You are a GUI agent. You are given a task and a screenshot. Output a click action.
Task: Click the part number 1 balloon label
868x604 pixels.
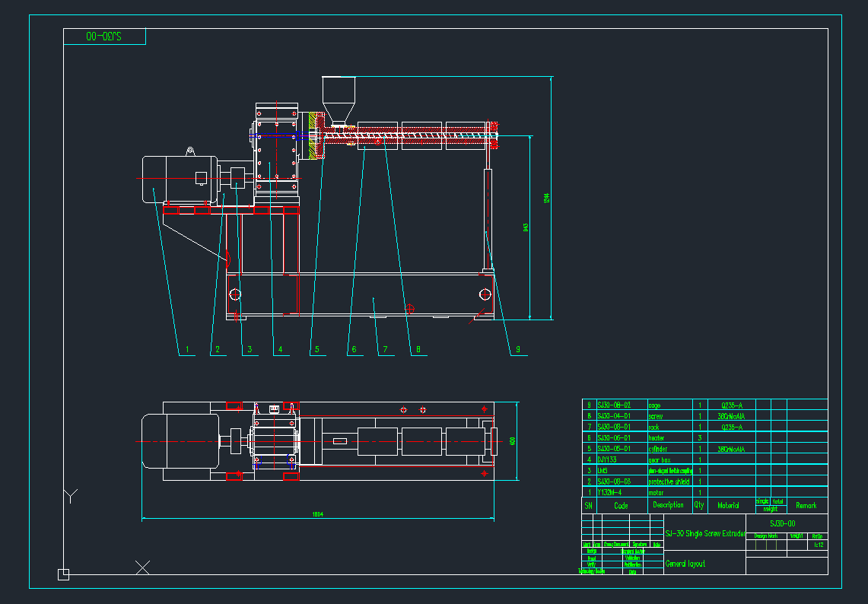187,350
